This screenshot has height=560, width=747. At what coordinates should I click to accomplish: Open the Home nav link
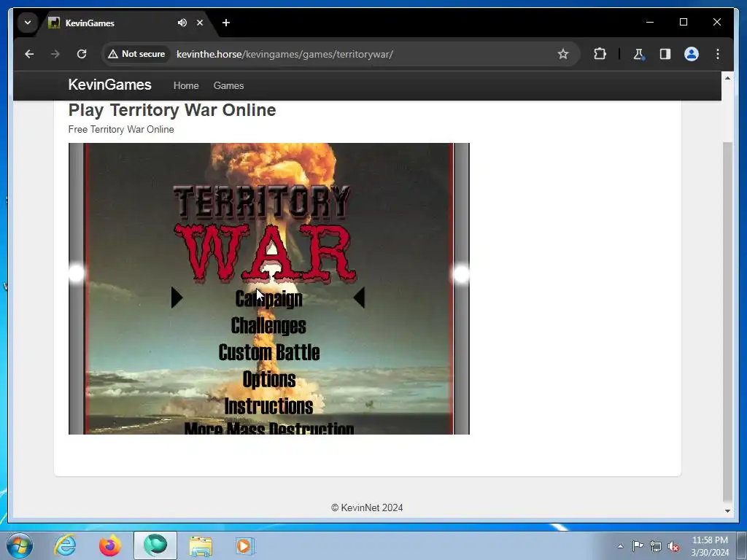186,86
